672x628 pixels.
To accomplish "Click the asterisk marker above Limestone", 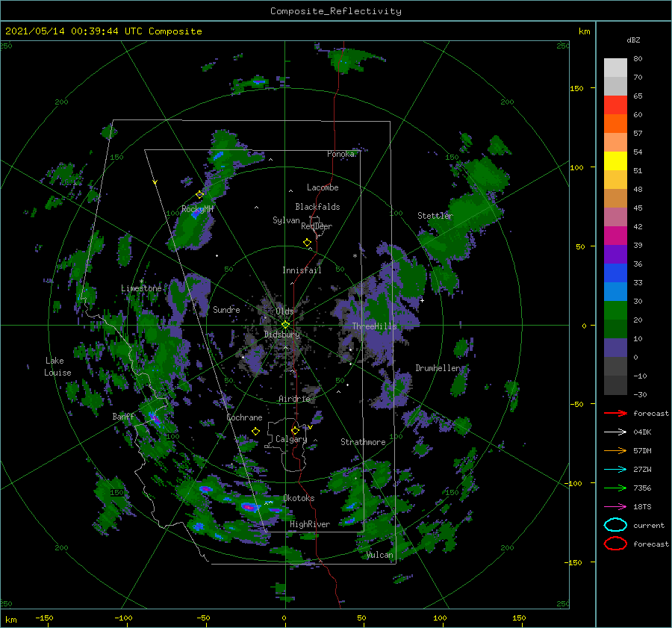I will click(141, 282).
